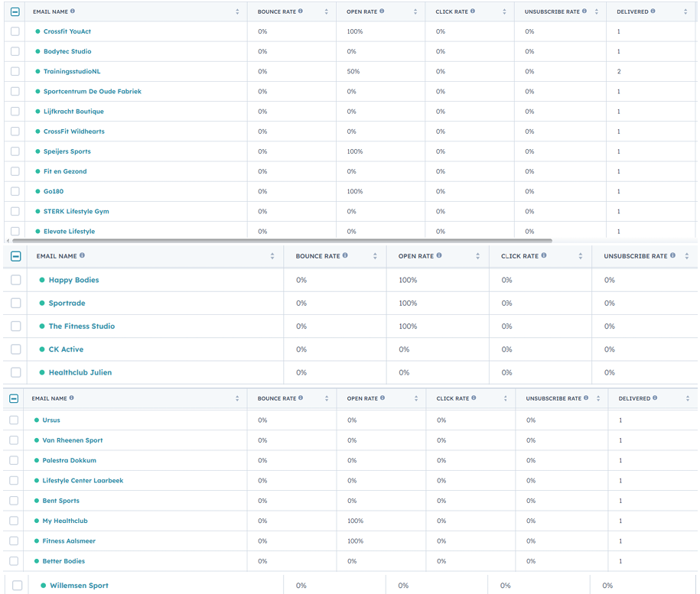Click the Unsubscribe Rate info icon in the Happy Bodies table

672,255
